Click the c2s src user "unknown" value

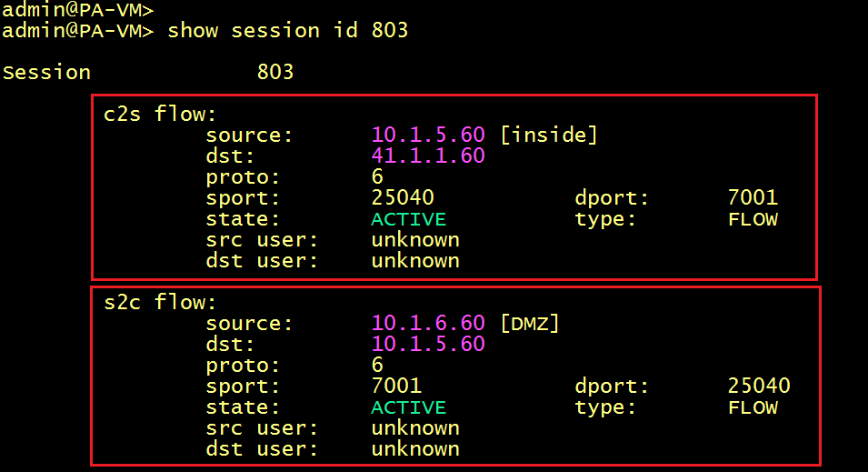pos(415,239)
